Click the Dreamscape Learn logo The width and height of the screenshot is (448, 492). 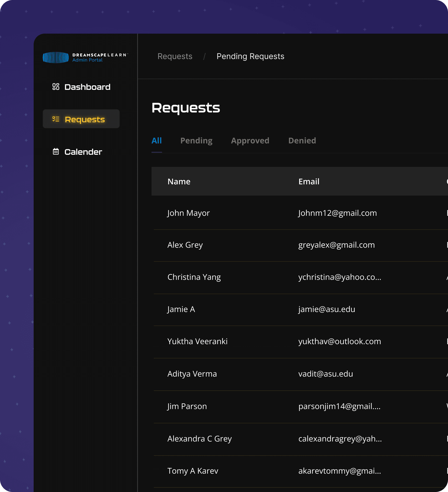pyautogui.click(x=85, y=57)
